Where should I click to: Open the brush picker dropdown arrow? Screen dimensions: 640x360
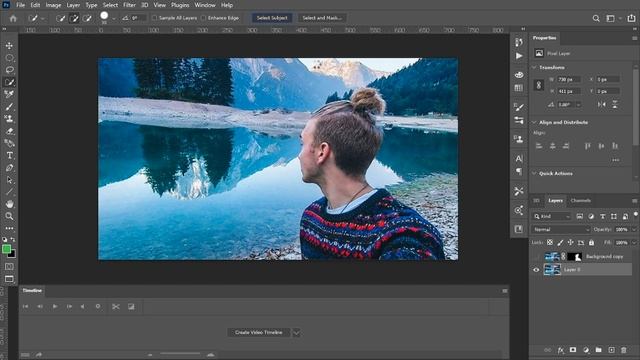(x=113, y=19)
